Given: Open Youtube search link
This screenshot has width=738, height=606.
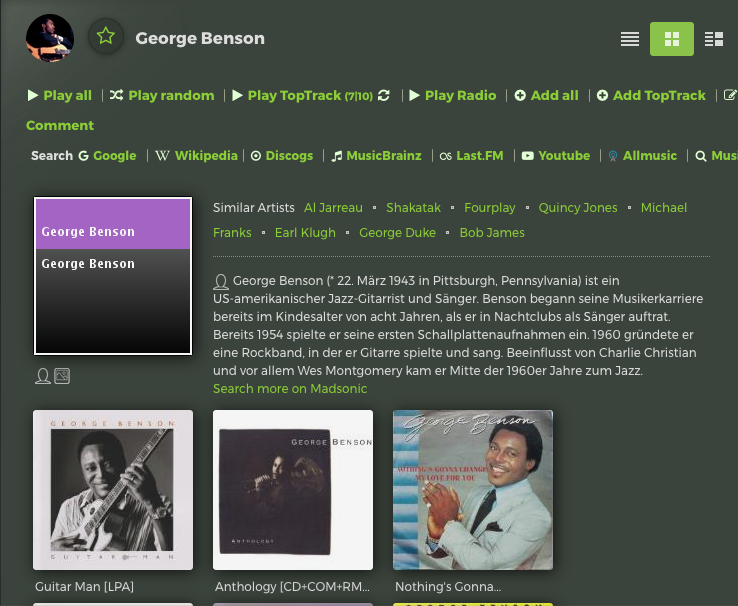Looking at the screenshot, I should point(564,156).
